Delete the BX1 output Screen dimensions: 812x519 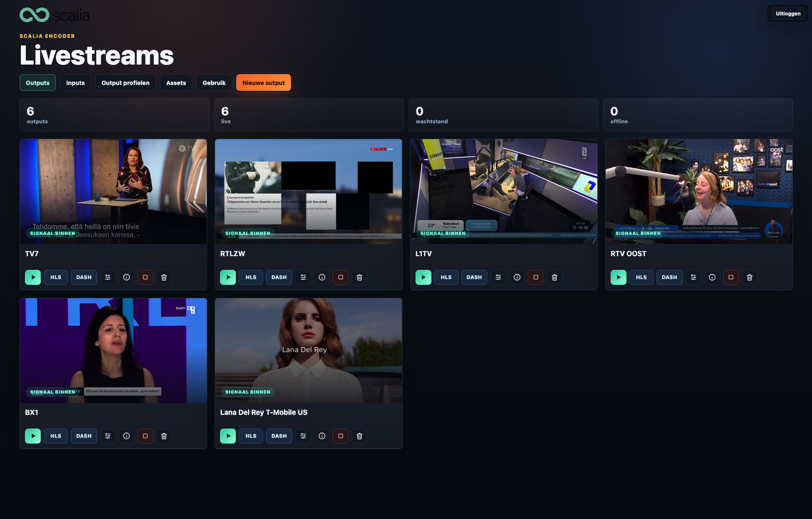click(164, 436)
